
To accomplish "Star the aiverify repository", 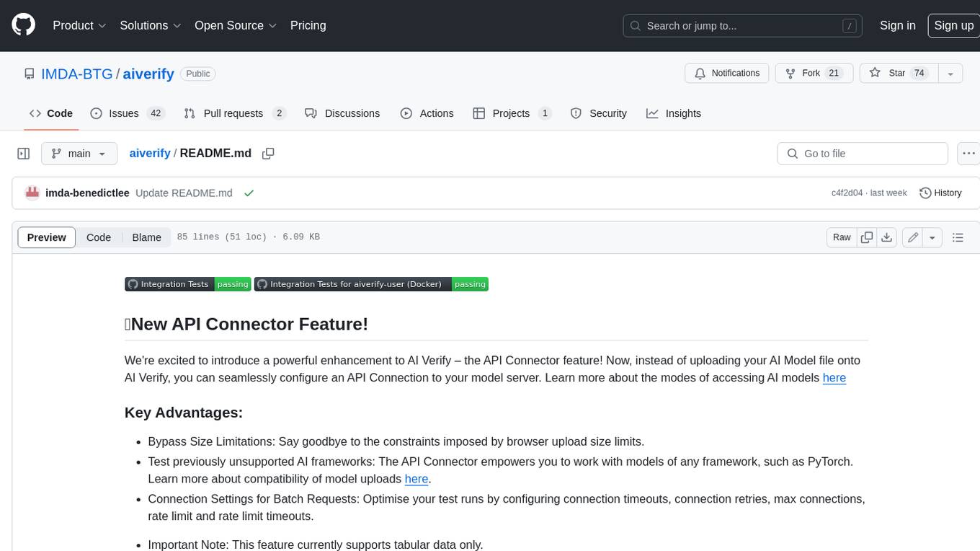I will (899, 74).
